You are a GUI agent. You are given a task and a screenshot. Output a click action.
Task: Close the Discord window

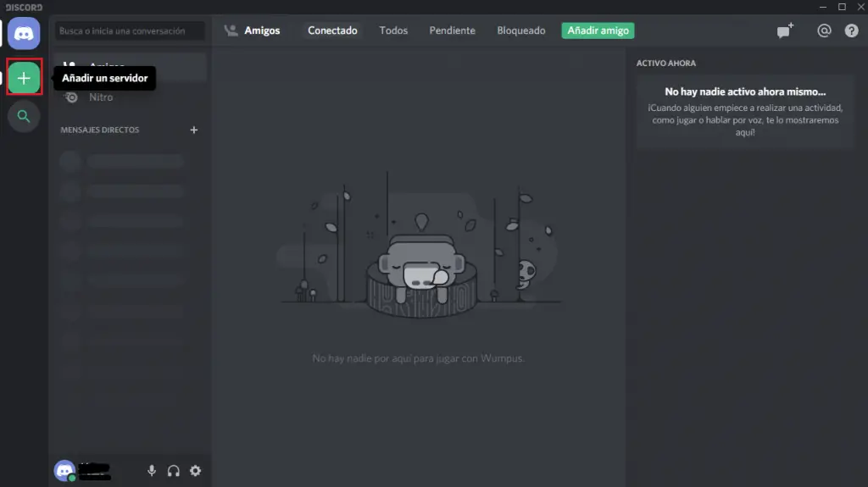click(861, 7)
